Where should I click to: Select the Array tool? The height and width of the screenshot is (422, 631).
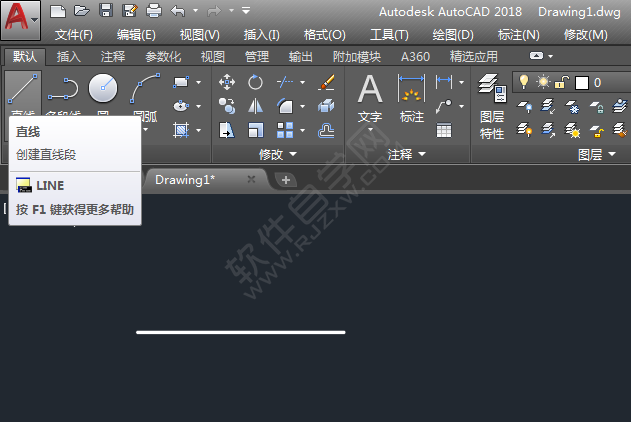(x=285, y=130)
